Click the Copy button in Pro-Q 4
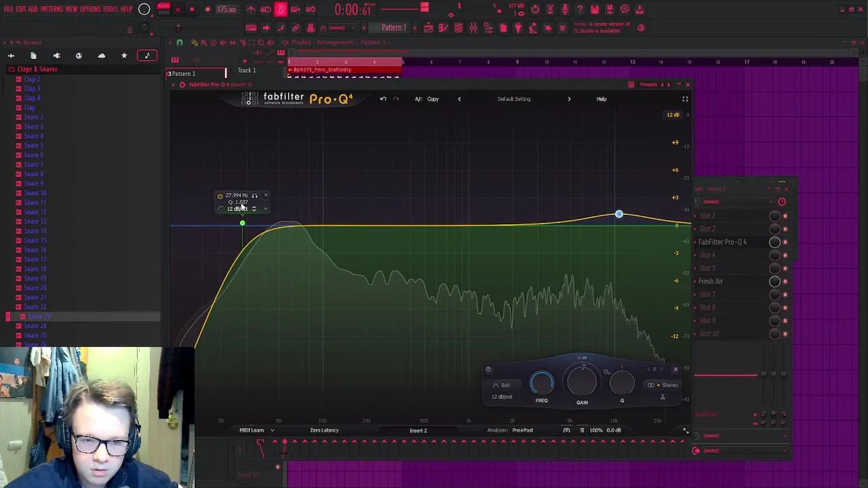The height and width of the screenshot is (488, 868). [x=433, y=99]
